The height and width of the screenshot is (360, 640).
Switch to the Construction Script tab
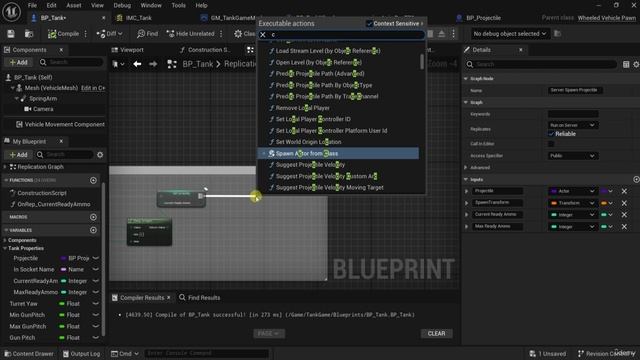click(205, 50)
